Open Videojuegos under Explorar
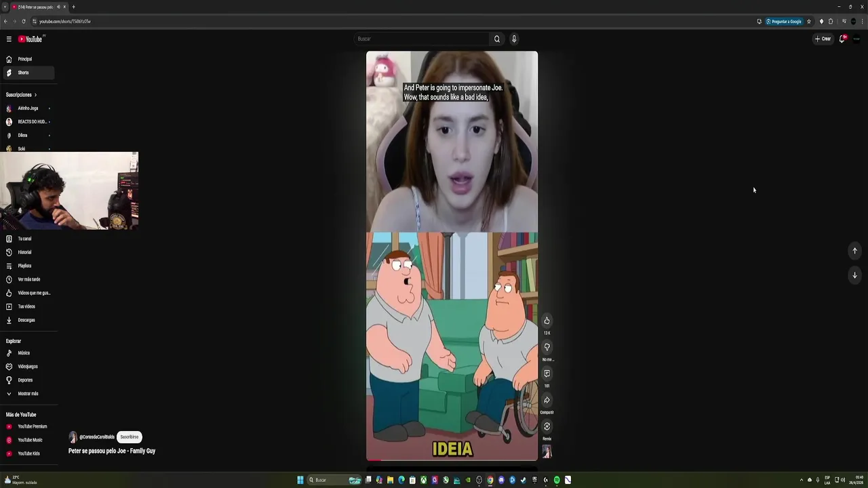The height and width of the screenshot is (488, 868). point(28,367)
